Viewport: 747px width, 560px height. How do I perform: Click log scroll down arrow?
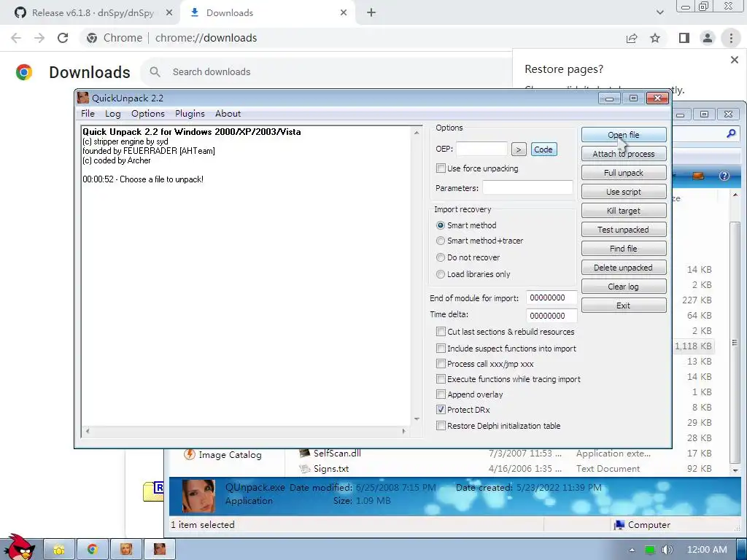[x=417, y=419]
